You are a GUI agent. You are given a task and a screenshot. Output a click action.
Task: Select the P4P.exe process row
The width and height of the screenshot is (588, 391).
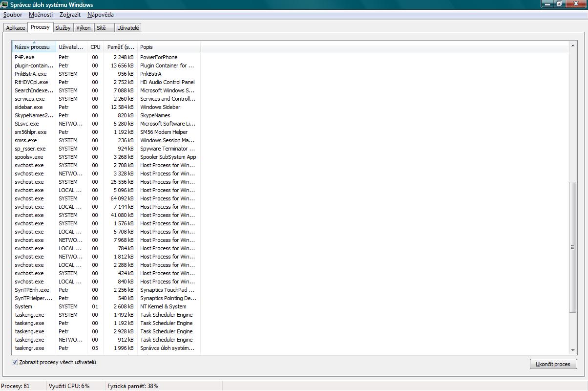pyautogui.click(x=106, y=57)
